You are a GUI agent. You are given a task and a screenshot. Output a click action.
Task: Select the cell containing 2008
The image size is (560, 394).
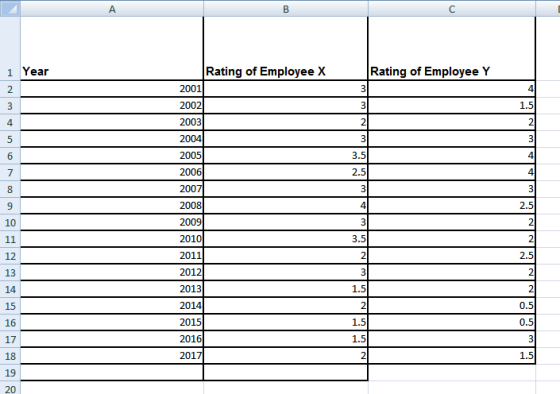pos(112,205)
